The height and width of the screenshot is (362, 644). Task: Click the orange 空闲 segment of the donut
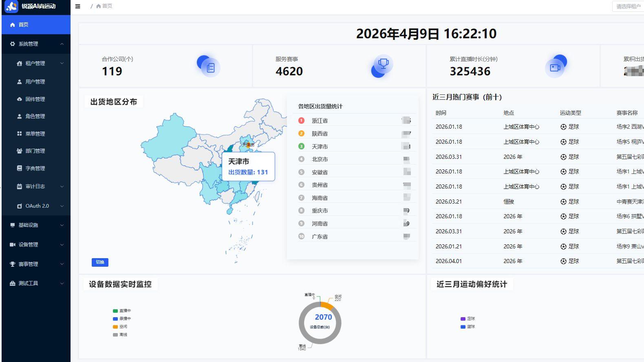(327, 305)
